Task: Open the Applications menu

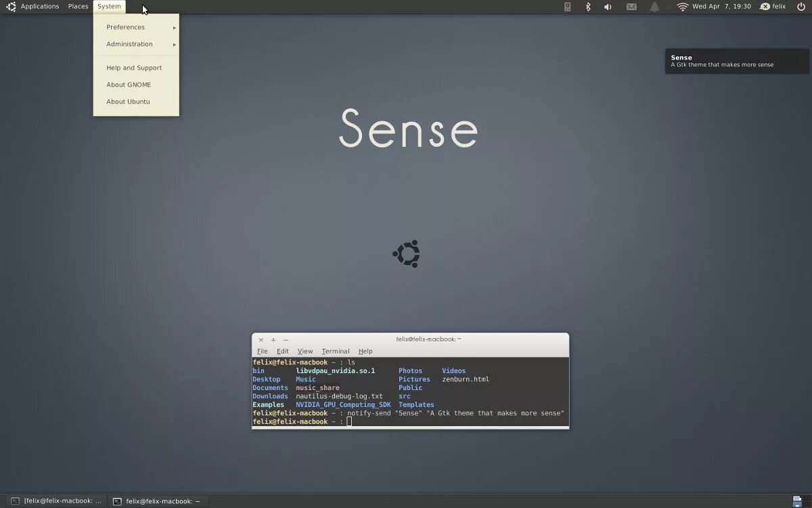Action: [x=40, y=6]
